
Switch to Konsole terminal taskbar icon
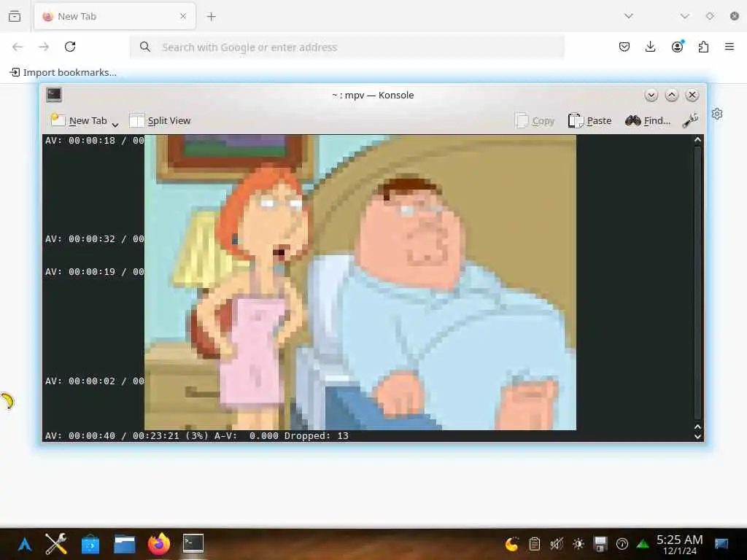pyautogui.click(x=193, y=543)
